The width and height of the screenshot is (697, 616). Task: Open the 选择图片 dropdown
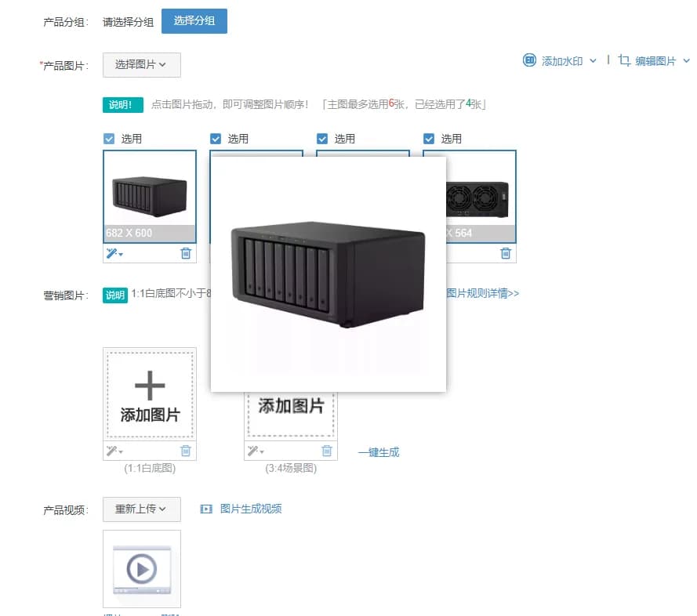(x=141, y=65)
